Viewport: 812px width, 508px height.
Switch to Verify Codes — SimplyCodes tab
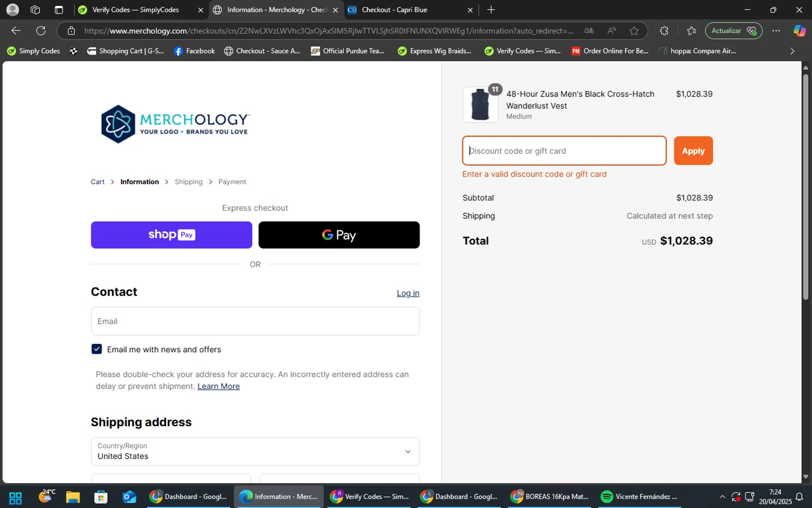pyautogui.click(x=141, y=10)
